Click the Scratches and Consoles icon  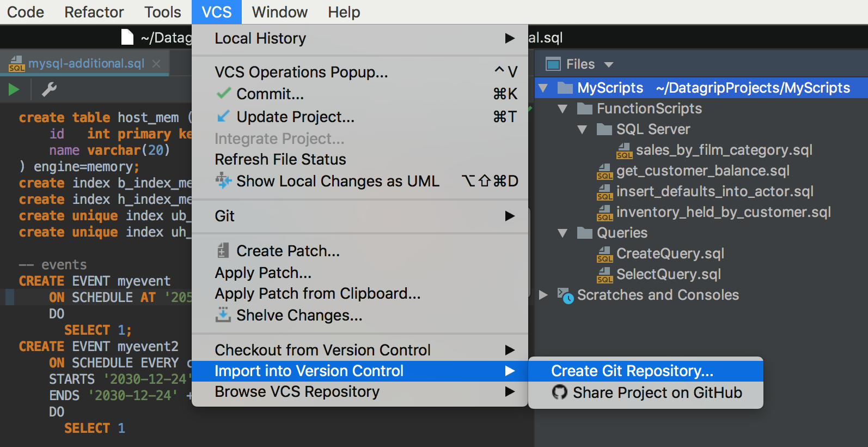(566, 295)
